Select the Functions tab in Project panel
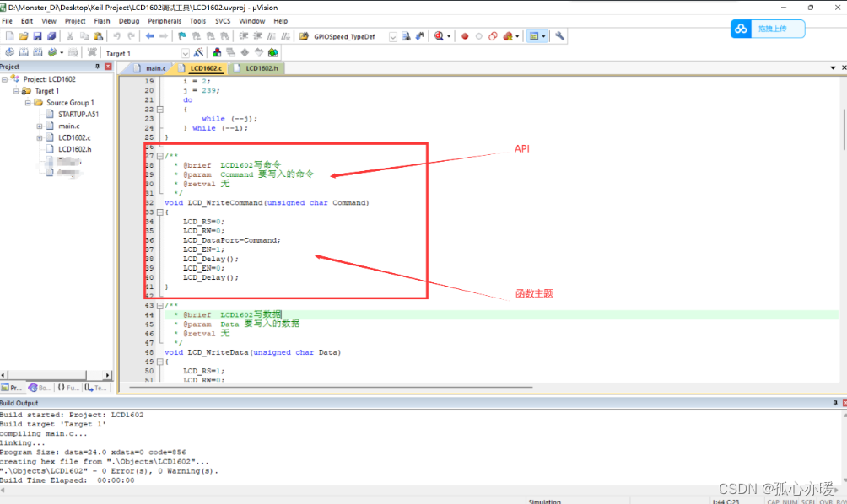Image resolution: width=847 pixels, height=504 pixels. tap(68, 388)
